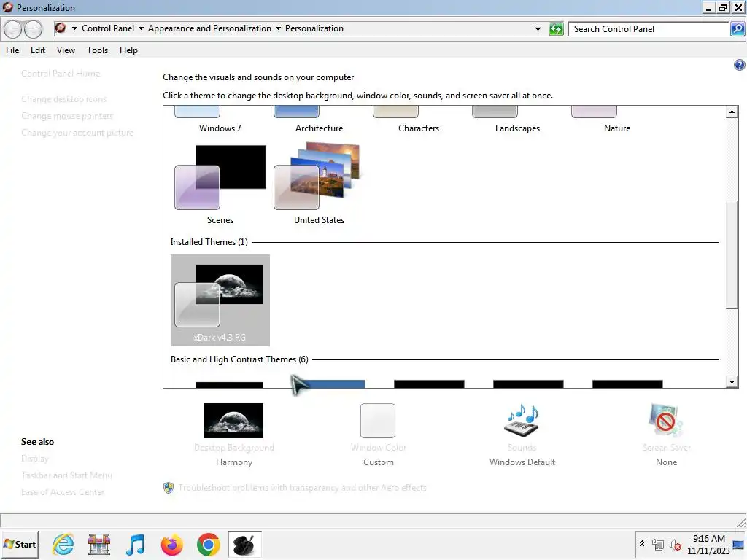Screen dimensions: 747x560
Task: Open Control Panel Home link
Action: coord(61,74)
